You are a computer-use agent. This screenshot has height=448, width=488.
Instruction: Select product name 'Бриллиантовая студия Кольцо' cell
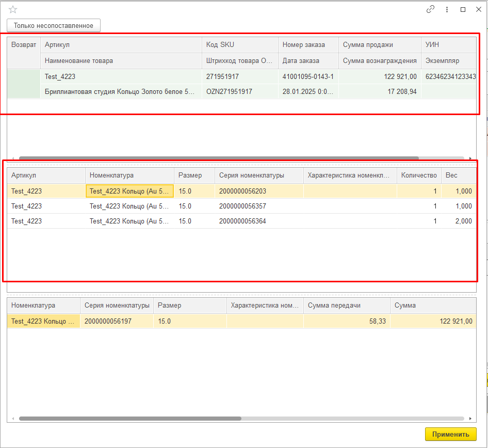(x=121, y=91)
